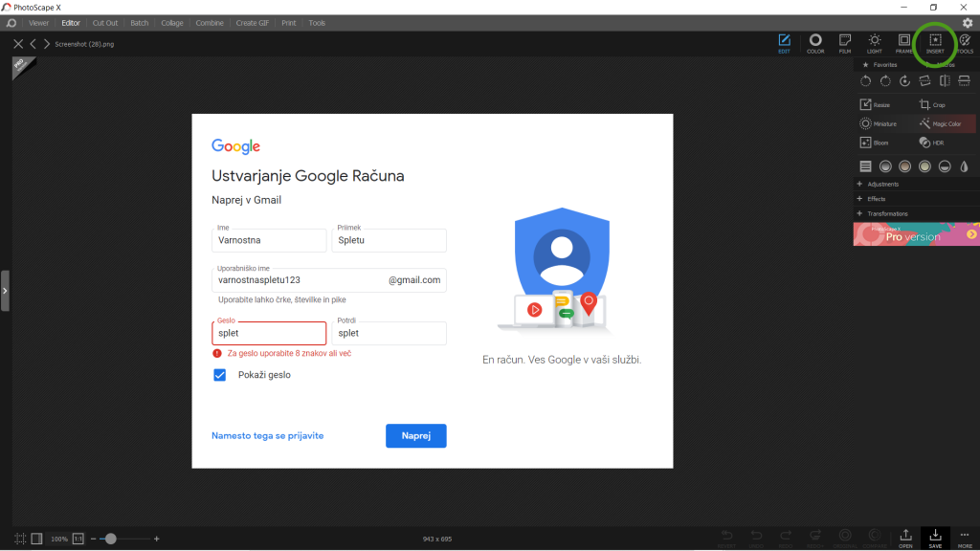Image resolution: width=980 pixels, height=551 pixels.
Task: Open the settings gear in the menu bar
Action: [968, 23]
